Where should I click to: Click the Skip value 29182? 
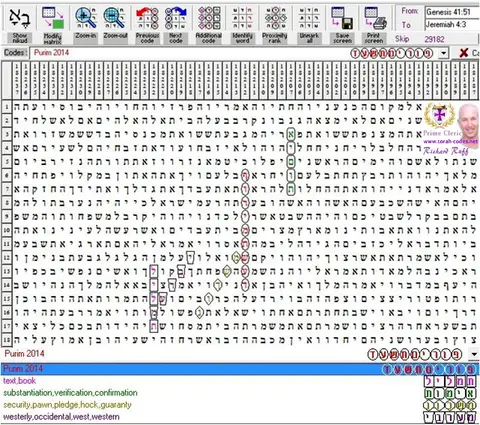434,39
